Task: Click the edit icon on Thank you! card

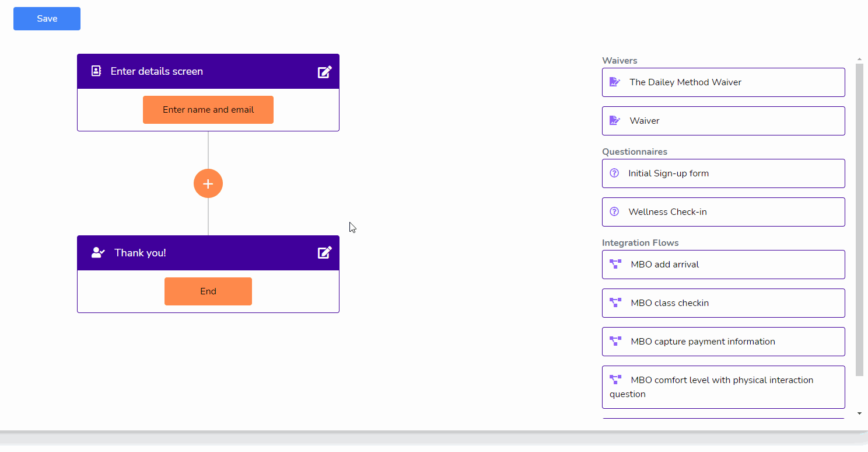Action: point(324,253)
